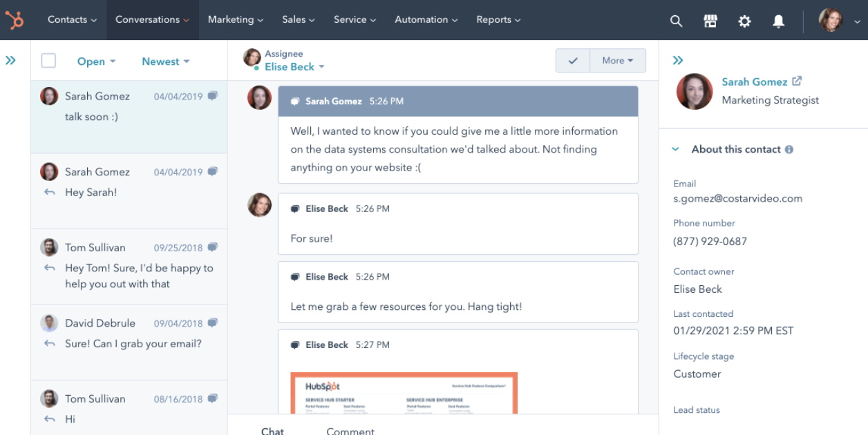This screenshot has height=435, width=868.
Task: Click the chat bubble icon in the 5:27 PM message
Action: tap(295, 345)
